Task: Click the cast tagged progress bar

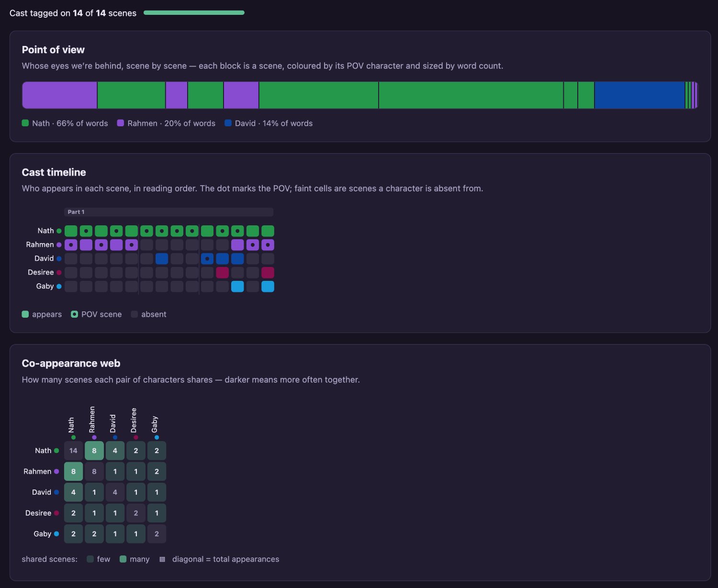Action: (x=194, y=13)
